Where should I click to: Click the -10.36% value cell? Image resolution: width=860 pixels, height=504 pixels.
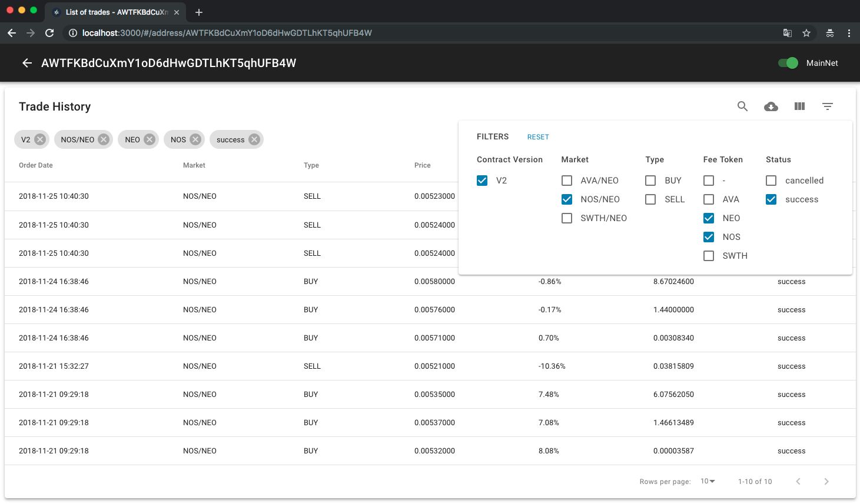552,366
